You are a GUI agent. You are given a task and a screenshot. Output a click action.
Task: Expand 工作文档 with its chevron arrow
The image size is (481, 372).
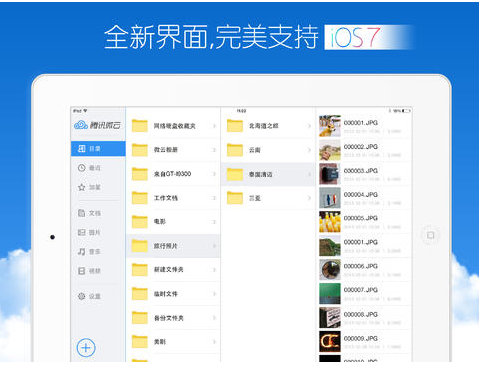point(214,198)
